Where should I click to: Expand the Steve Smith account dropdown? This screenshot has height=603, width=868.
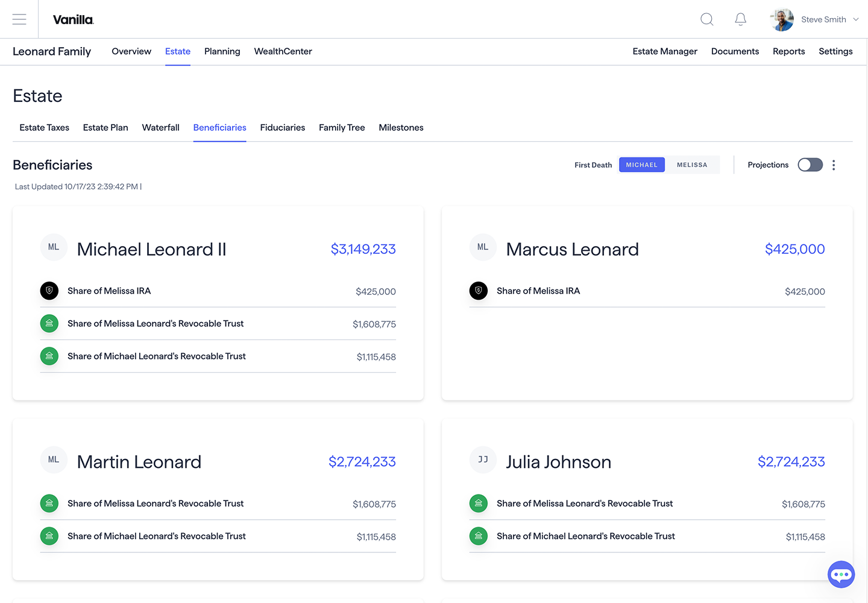[856, 19]
